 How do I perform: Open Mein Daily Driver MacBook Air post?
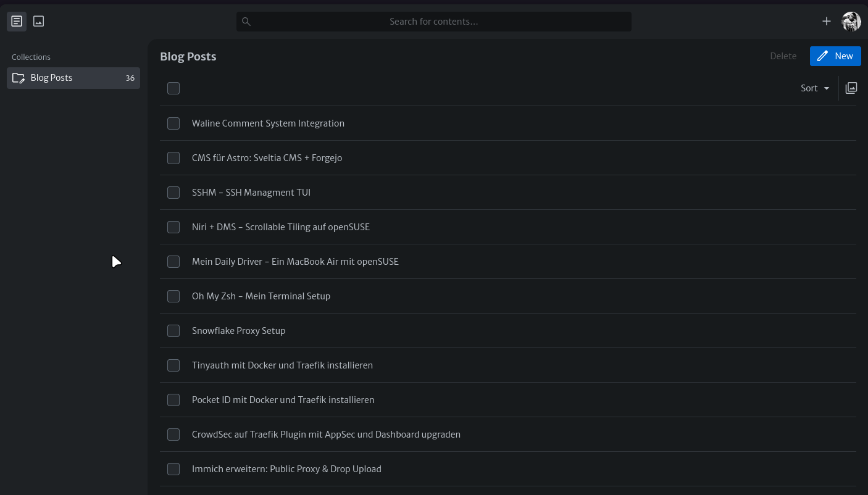click(x=295, y=262)
